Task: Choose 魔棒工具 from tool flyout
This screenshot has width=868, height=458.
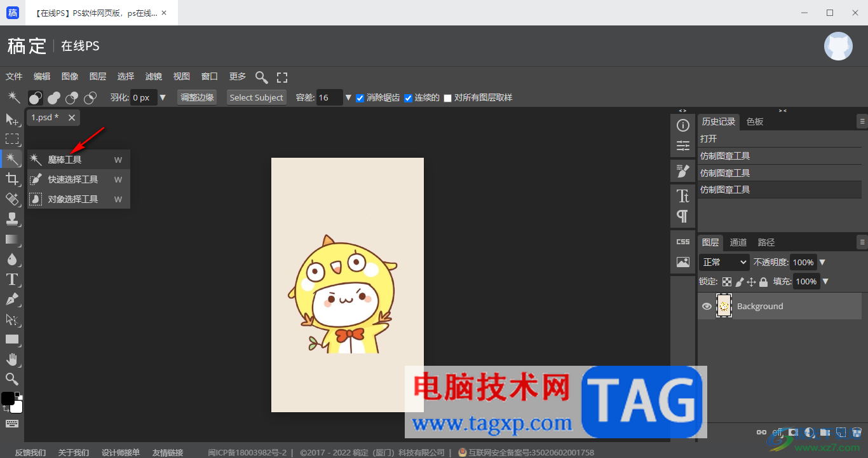Action: pos(79,160)
